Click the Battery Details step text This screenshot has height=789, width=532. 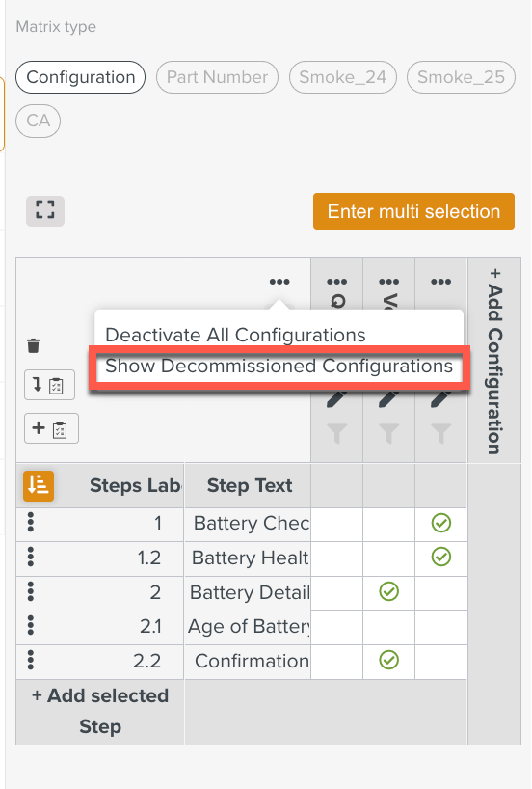point(250,592)
